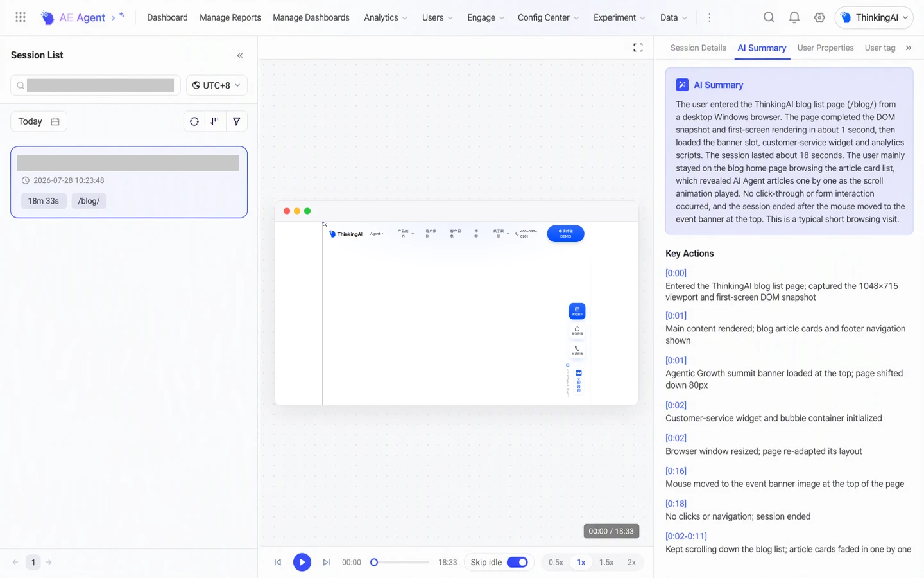Click the calendar icon beside Today

click(x=55, y=121)
